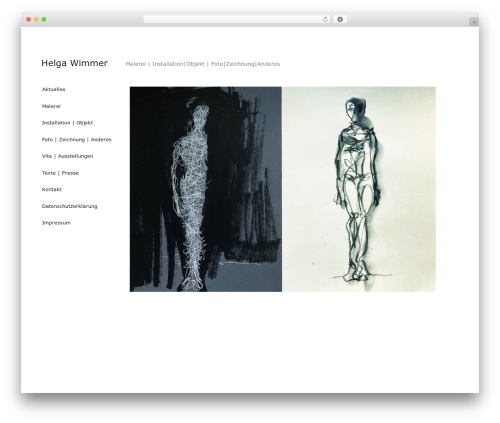Click the ink figure drawing on light background
Viewport: 500px width, 423px height.
click(359, 189)
